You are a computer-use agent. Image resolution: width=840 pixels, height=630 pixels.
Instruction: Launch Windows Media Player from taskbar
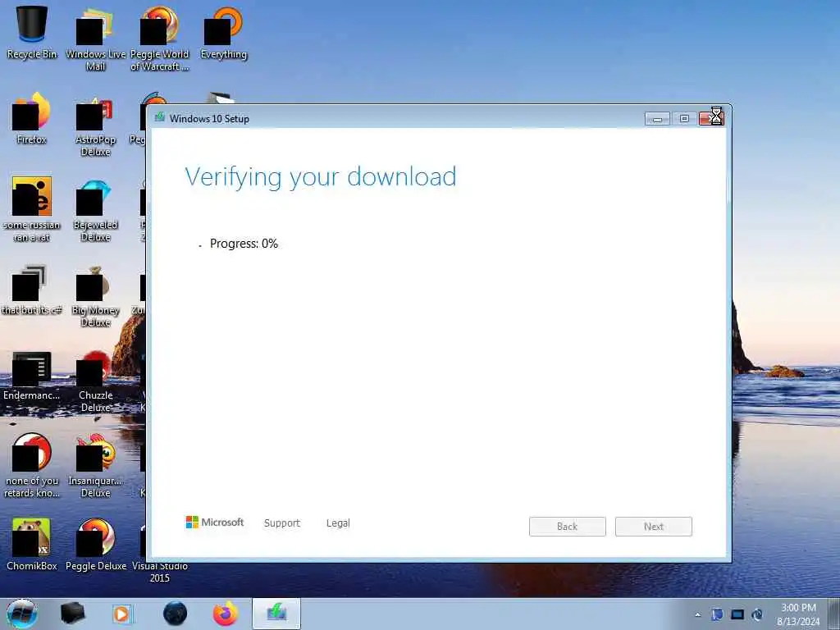(122, 614)
